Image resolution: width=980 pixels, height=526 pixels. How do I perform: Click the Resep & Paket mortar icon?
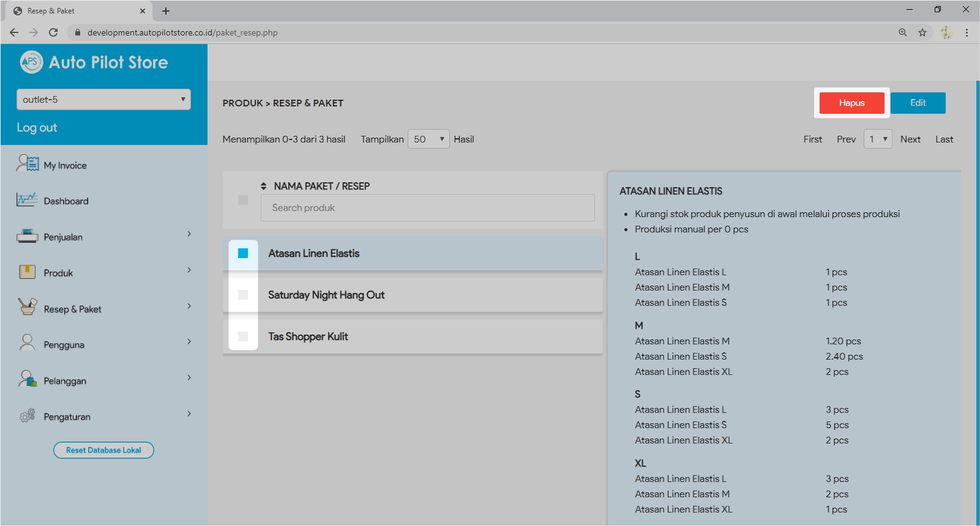point(27,307)
